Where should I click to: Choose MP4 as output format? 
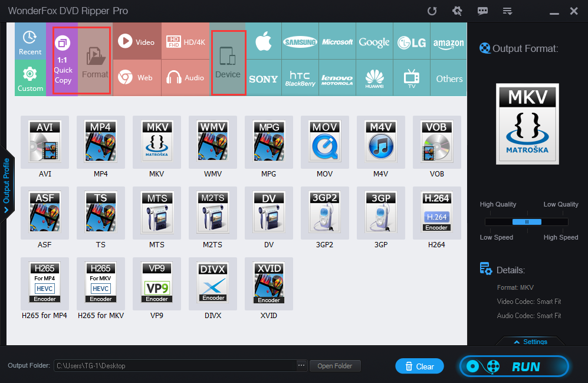tap(100, 142)
